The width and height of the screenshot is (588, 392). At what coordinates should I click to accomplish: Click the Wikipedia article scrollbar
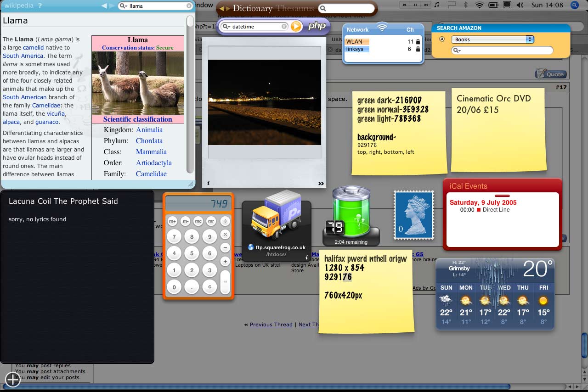pos(190,95)
